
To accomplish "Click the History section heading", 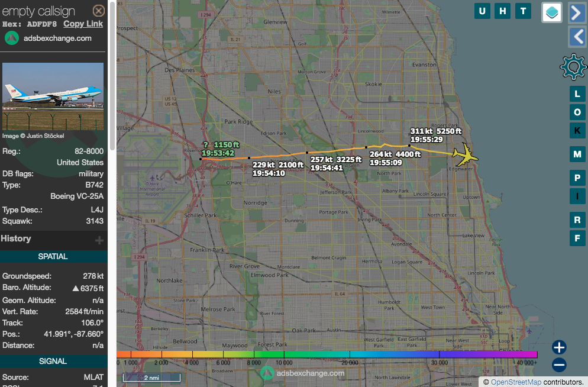I will 16,238.
